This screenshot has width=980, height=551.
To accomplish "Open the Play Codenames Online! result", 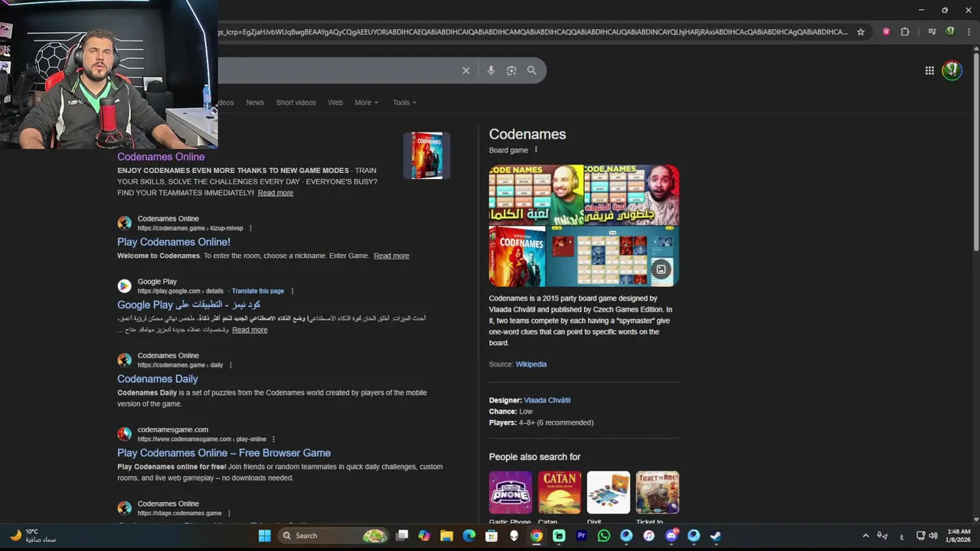I will click(174, 242).
